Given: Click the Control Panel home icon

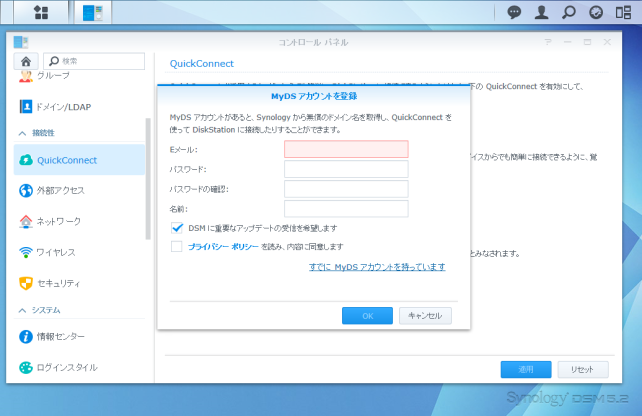Looking at the screenshot, I should [26, 61].
